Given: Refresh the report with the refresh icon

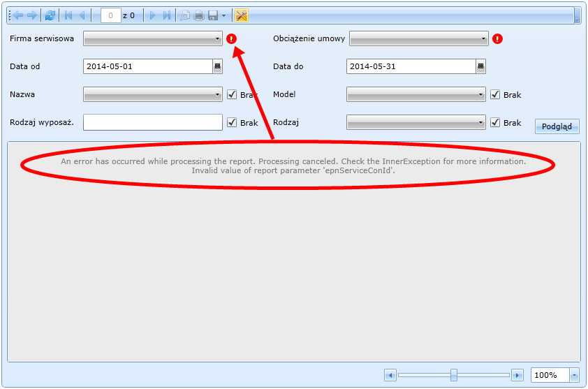Looking at the screenshot, I should [x=50, y=15].
